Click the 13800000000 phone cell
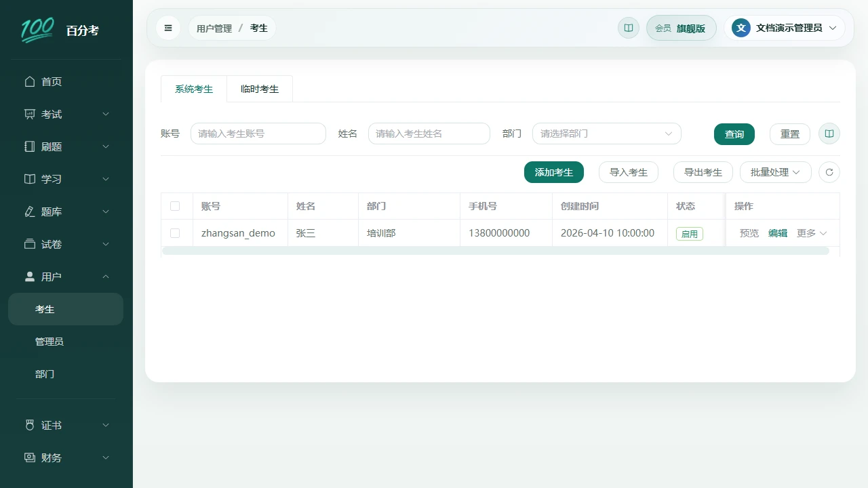The image size is (868, 488). [x=507, y=233]
